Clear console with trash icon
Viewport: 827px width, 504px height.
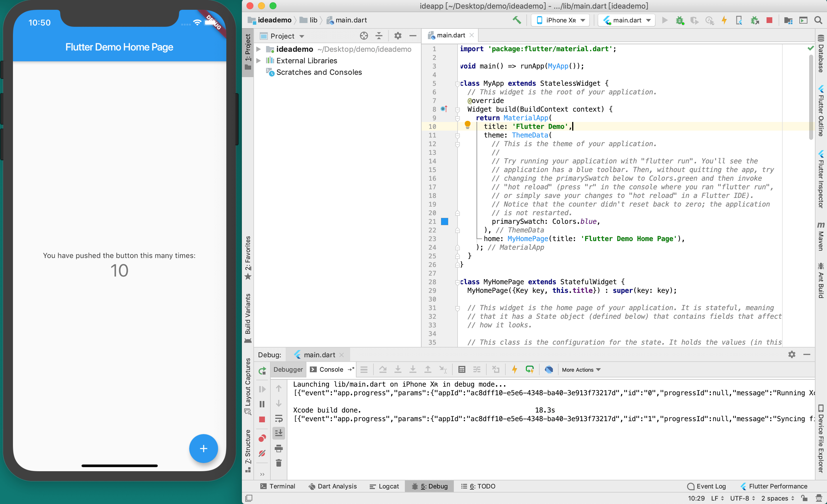click(278, 463)
